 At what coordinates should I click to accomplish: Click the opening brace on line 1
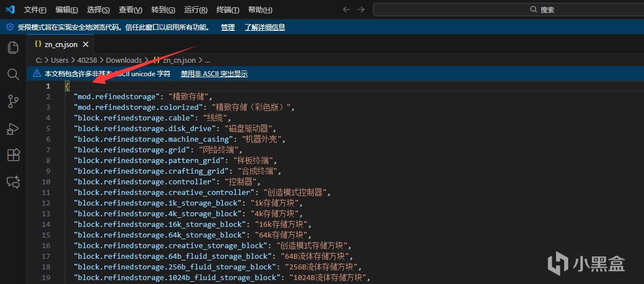67,86
